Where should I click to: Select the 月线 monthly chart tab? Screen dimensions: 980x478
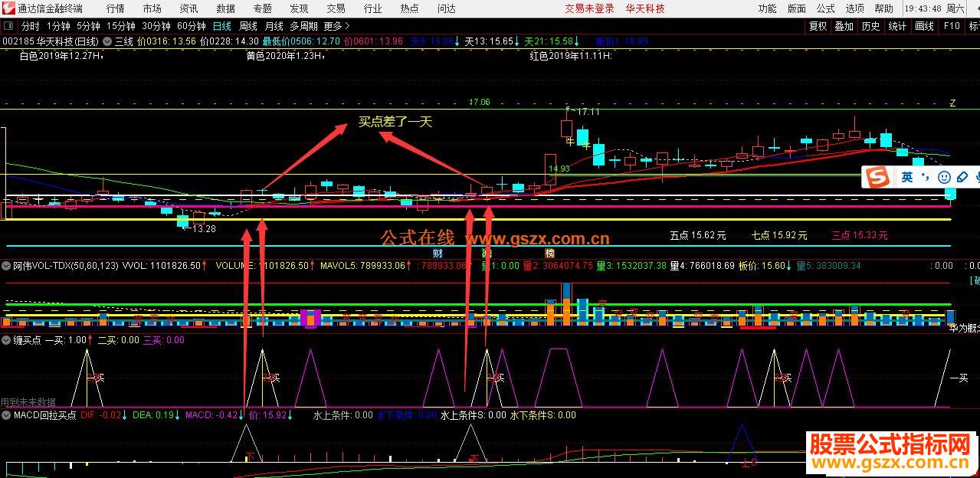(274, 26)
